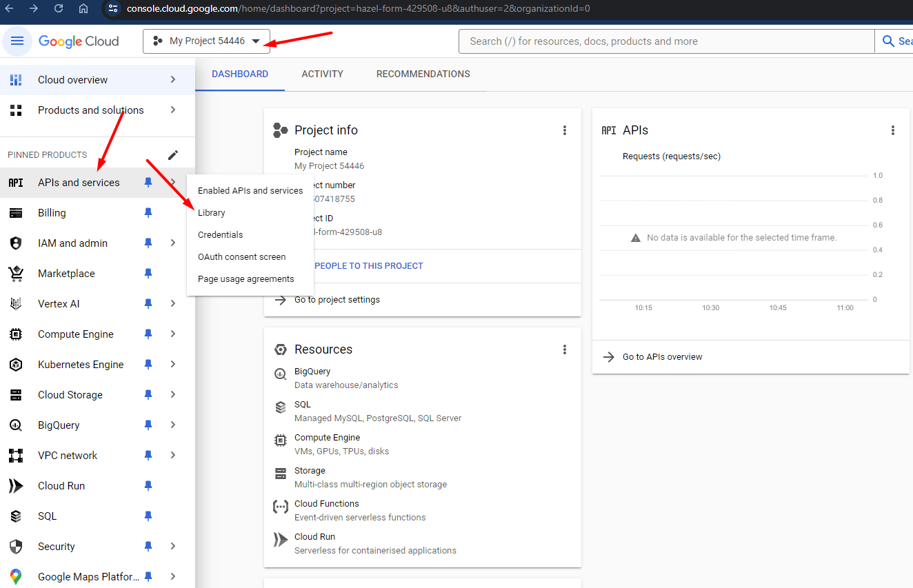
Task: Expand Cloud overview submenu chevron
Action: tap(173, 80)
